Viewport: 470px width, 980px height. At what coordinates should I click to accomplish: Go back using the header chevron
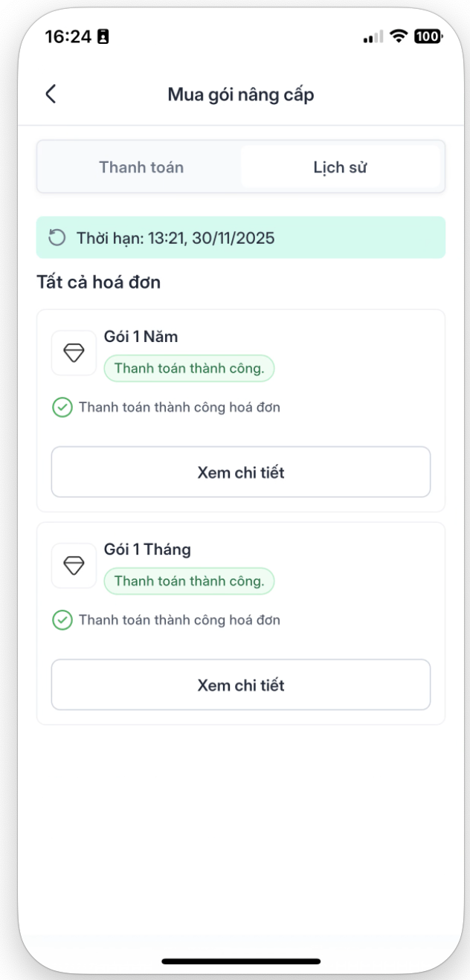pos(51,94)
